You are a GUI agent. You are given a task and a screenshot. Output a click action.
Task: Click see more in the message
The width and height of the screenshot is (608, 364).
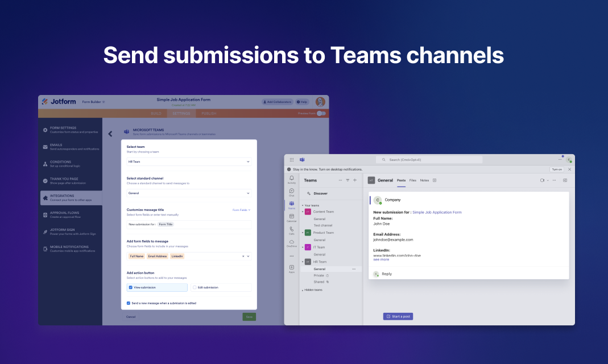(381, 260)
